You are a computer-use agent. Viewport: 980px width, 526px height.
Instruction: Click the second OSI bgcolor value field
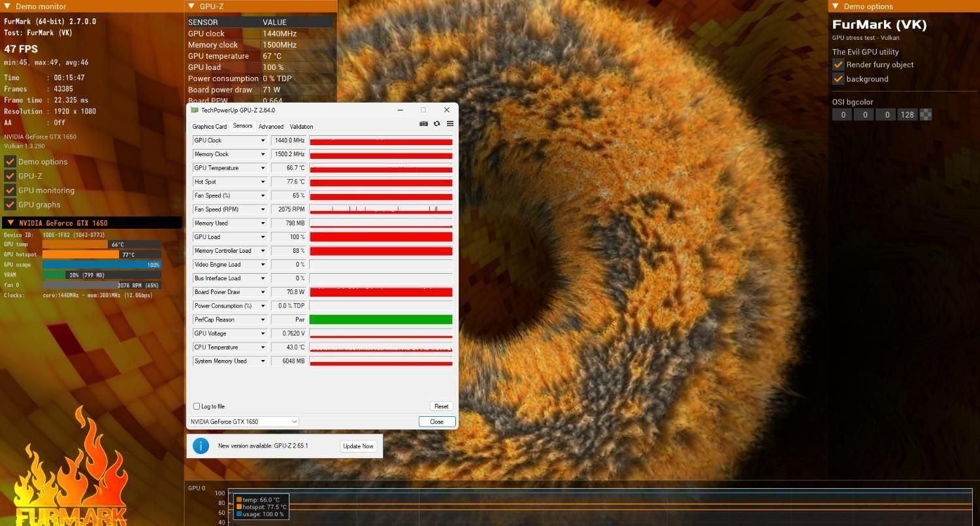click(x=864, y=115)
